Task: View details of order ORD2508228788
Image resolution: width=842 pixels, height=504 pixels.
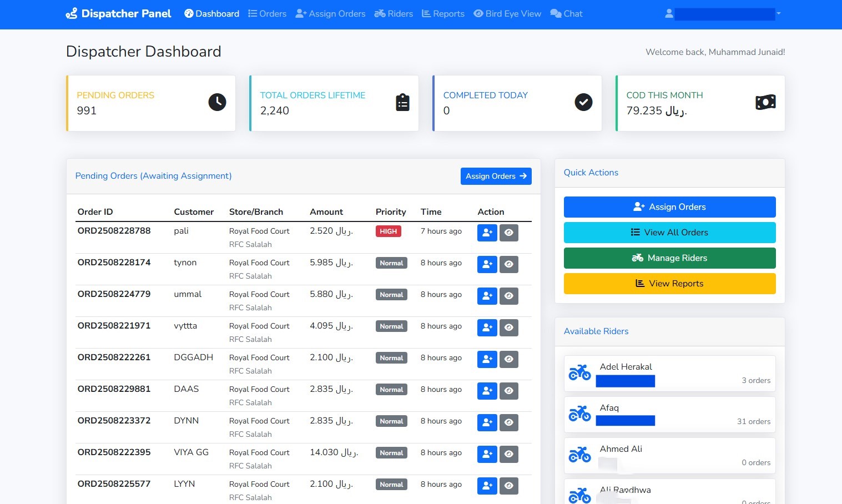Action: (x=509, y=233)
